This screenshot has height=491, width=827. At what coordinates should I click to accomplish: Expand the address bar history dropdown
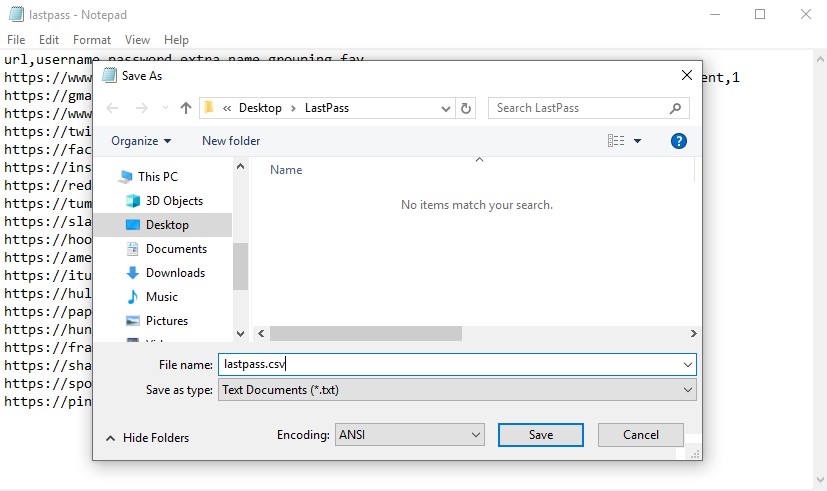[x=446, y=109]
